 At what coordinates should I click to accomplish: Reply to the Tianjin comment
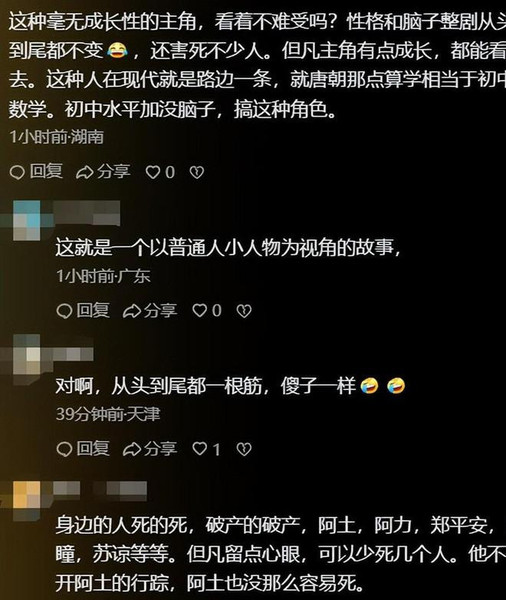coord(83,448)
